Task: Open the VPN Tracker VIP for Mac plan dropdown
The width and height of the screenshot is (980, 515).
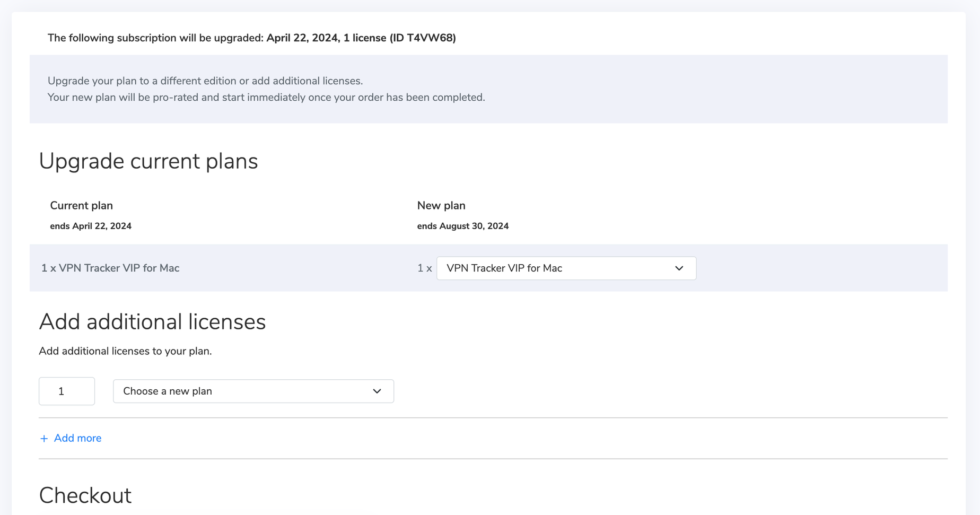Action: [x=566, y=268]
